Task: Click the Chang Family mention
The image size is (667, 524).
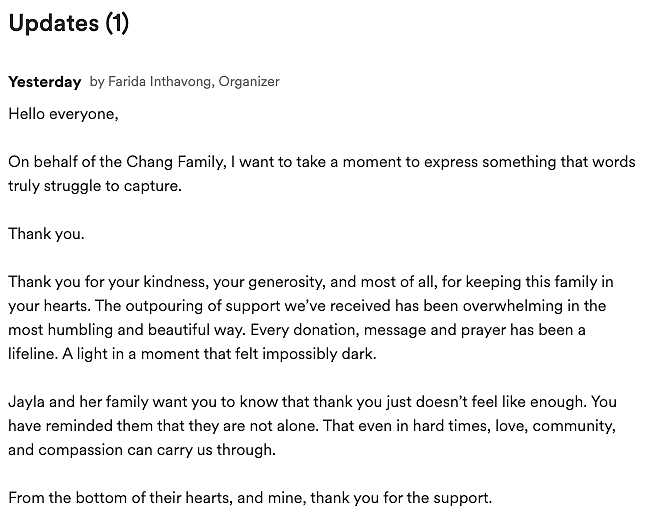Action: click(176, 162)
